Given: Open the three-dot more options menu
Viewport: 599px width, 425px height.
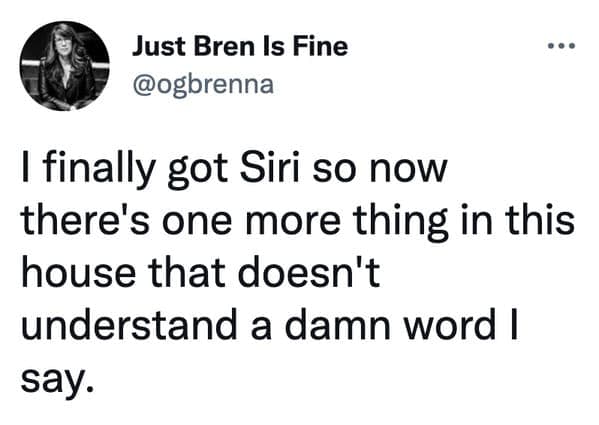Looking at the screenshot, I should point(561,47).
